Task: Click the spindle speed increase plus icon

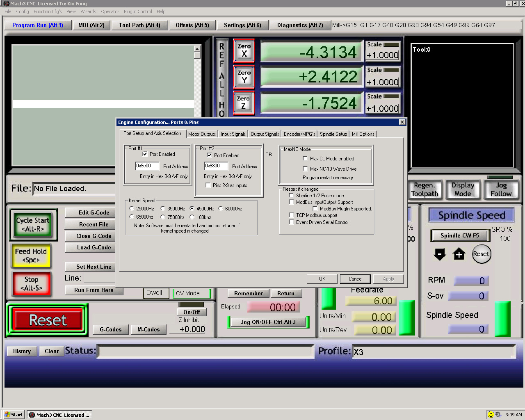Action: point(459,254)
